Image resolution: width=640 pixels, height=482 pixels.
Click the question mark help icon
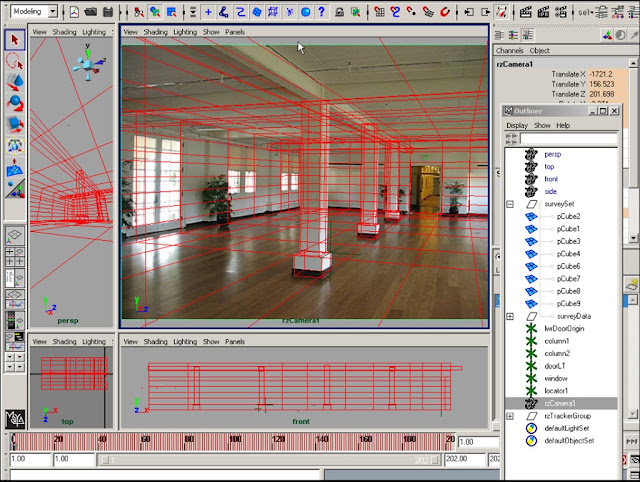coord(321,12)
